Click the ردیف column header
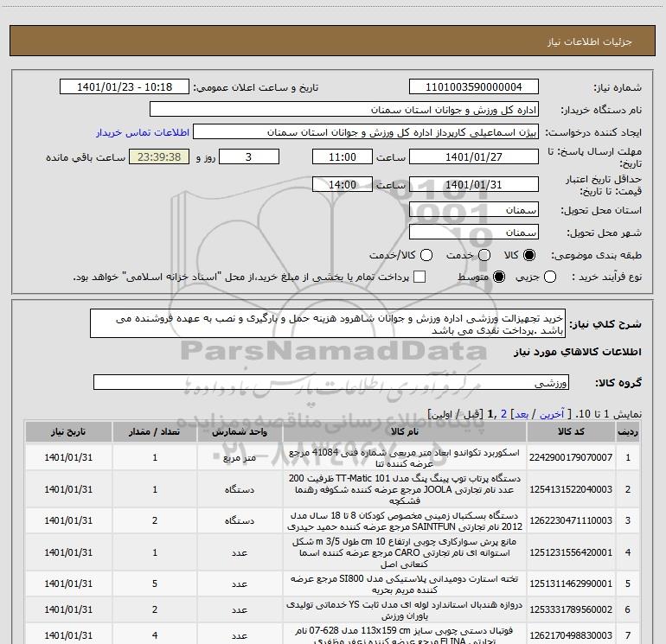 [628, 431]
